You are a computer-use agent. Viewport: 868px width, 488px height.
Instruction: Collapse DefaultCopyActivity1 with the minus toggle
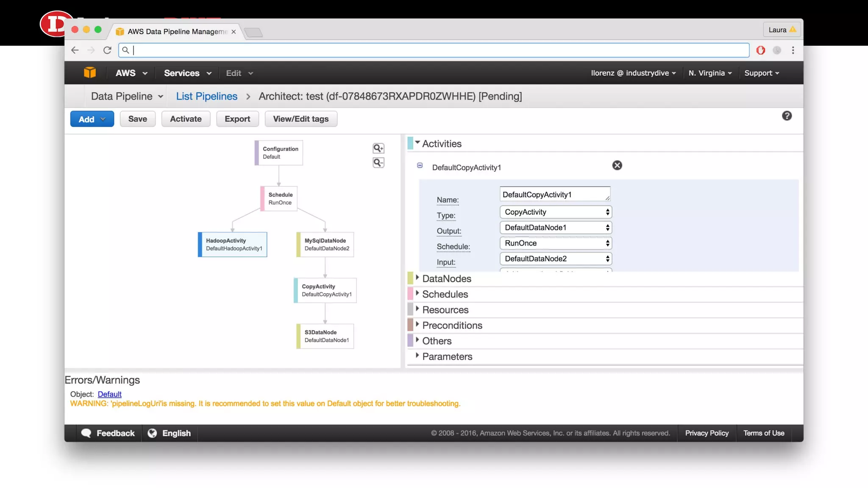pos(420,166)
